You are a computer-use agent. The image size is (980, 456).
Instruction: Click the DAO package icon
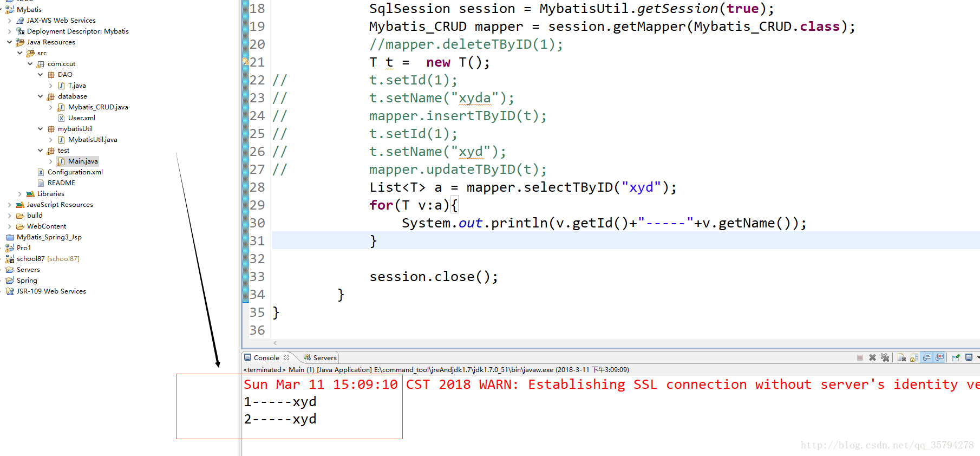(51, 75)
